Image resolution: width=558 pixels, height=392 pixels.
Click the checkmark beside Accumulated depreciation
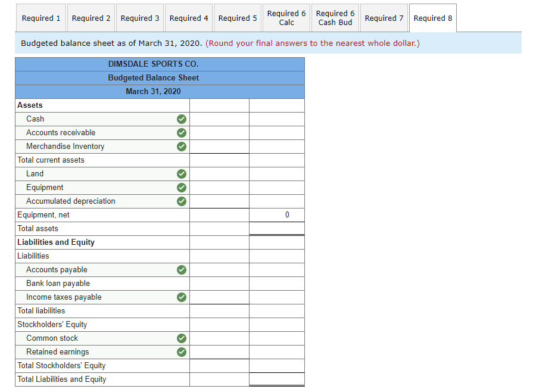(182, 201)
